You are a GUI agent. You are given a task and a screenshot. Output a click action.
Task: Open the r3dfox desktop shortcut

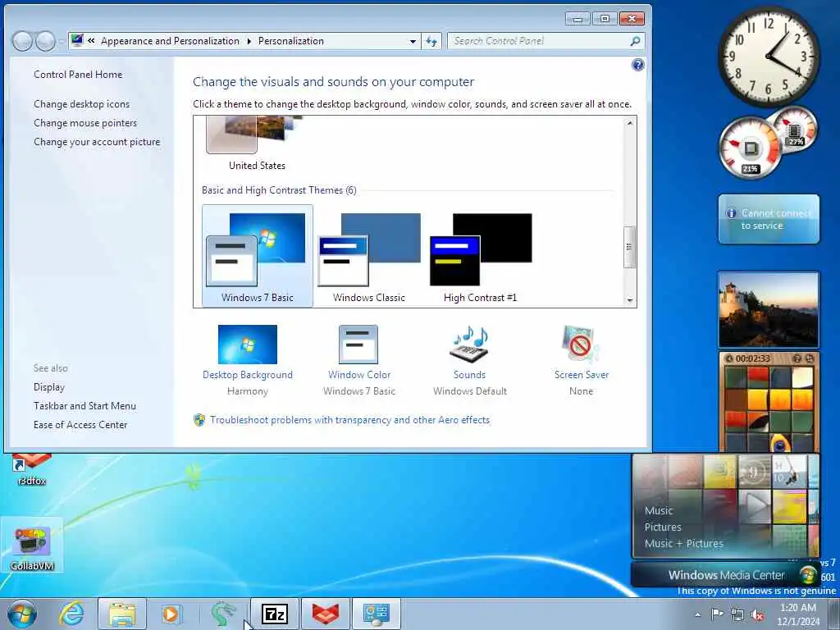pyautogui.click(x=32, y=470)
